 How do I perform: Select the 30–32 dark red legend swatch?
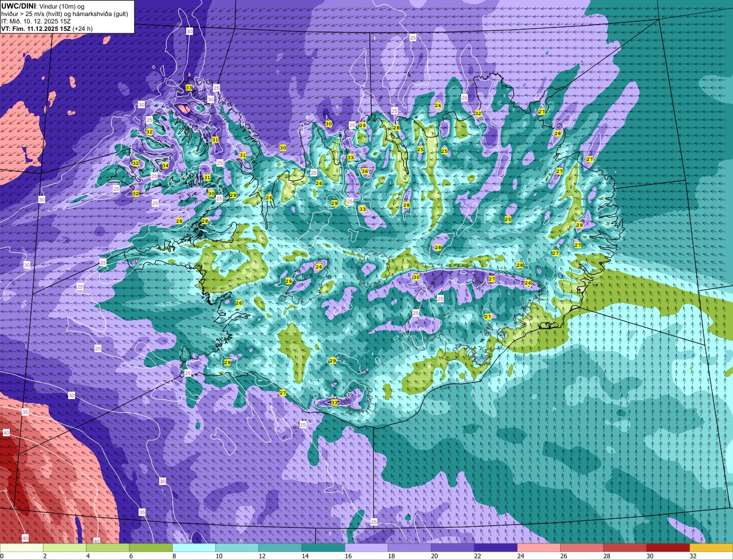(668, 547)
